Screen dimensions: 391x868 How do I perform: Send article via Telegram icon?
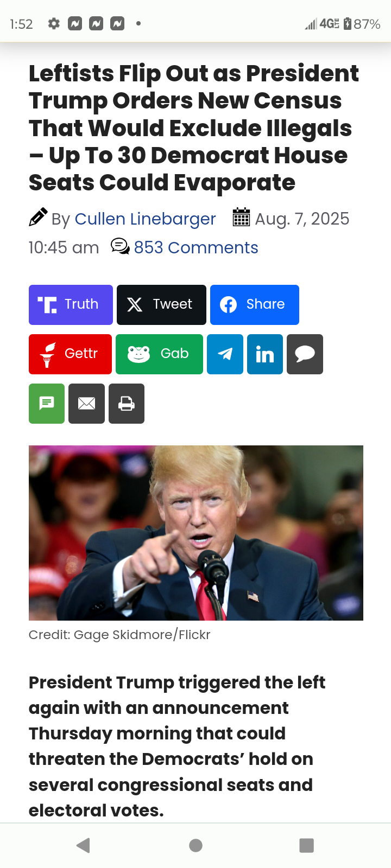point(225,354)
